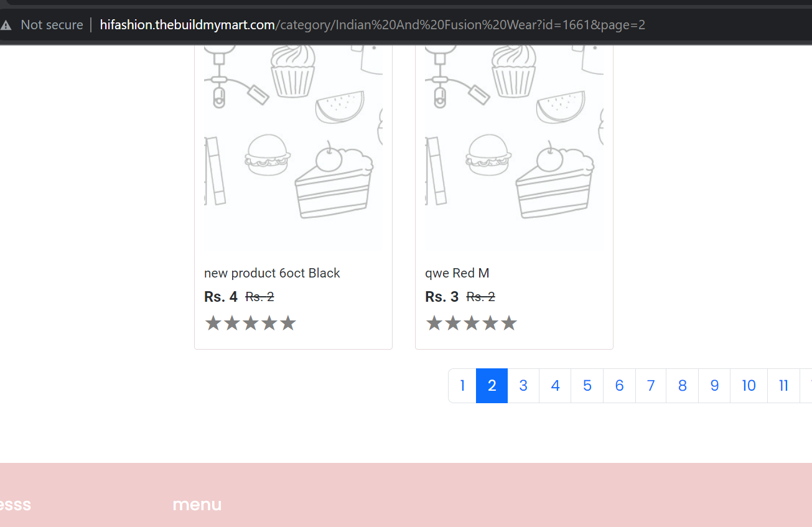Jump to page 4
812x527 pixels.
[x=555, y=386]
